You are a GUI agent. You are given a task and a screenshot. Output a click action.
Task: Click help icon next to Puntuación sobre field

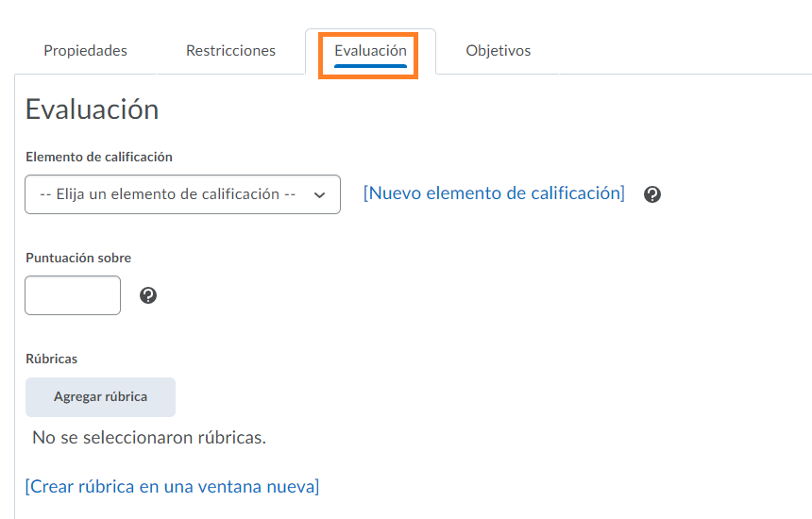148,295
